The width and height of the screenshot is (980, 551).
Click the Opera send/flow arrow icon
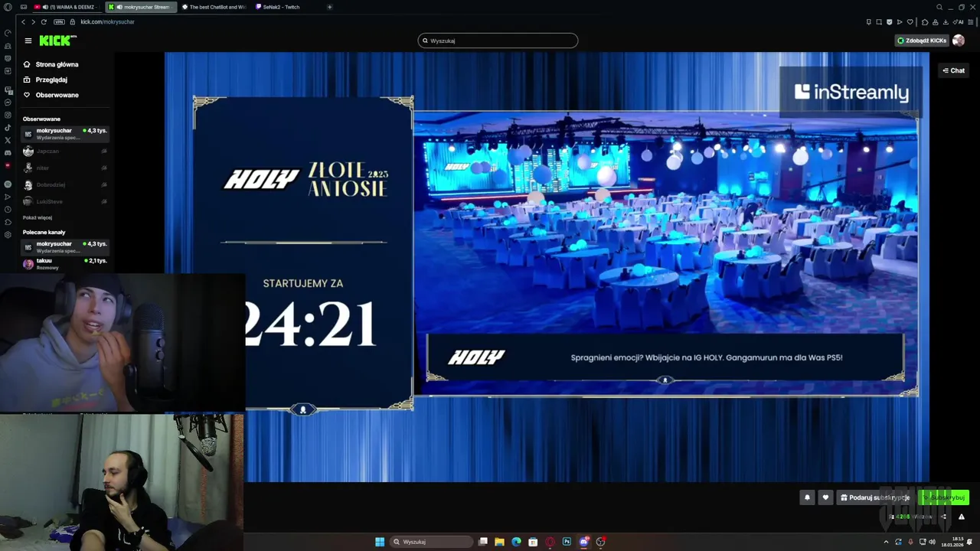(x=900, y=21)
